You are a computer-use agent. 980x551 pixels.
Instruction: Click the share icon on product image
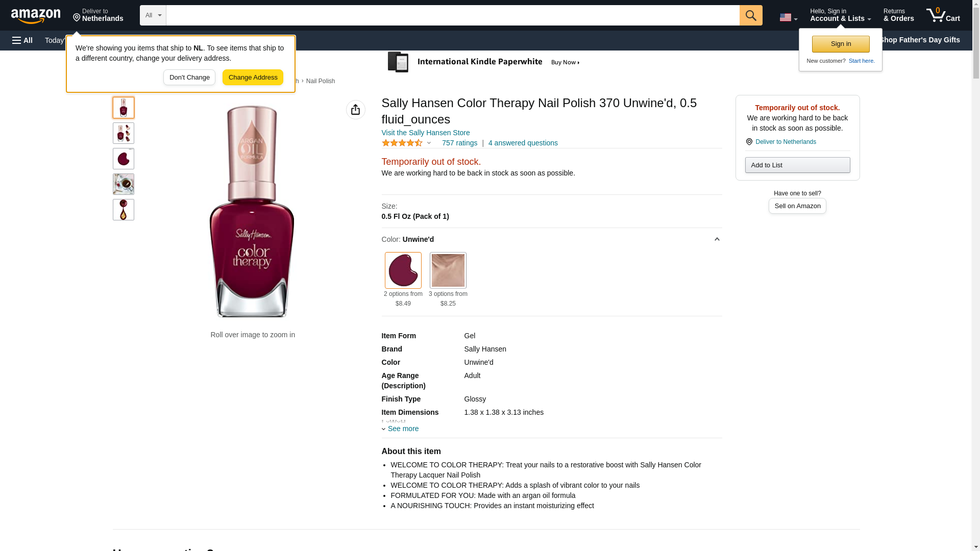[x=355, y=110]
